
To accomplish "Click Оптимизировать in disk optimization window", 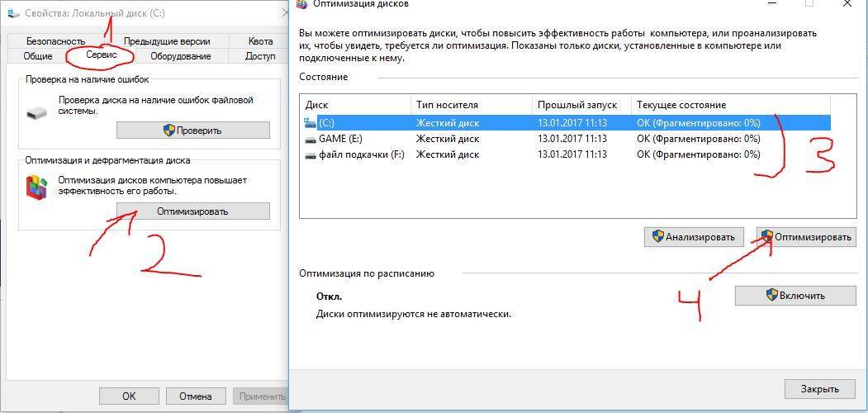I will click(806, 237).
